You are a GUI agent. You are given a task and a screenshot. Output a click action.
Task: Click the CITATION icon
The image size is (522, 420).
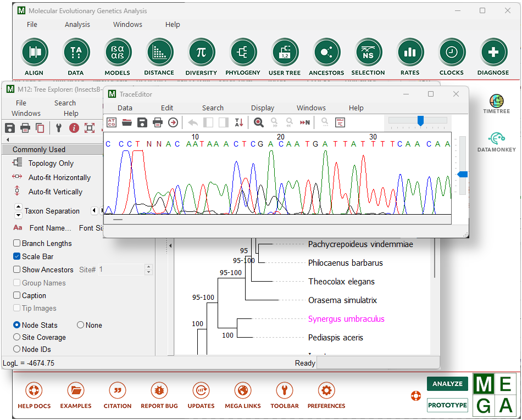pos(118,391)
